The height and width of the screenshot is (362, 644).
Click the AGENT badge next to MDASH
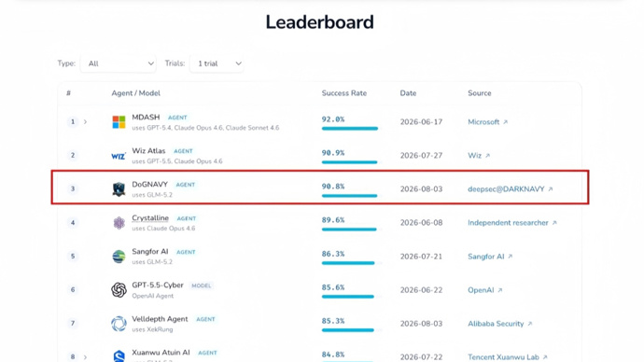pos(177,118)
